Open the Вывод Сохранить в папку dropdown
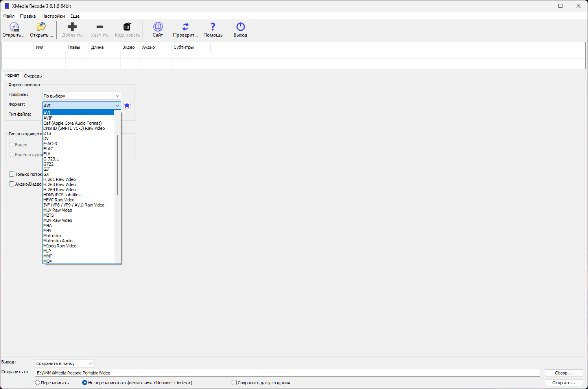 tap(65, 363)
